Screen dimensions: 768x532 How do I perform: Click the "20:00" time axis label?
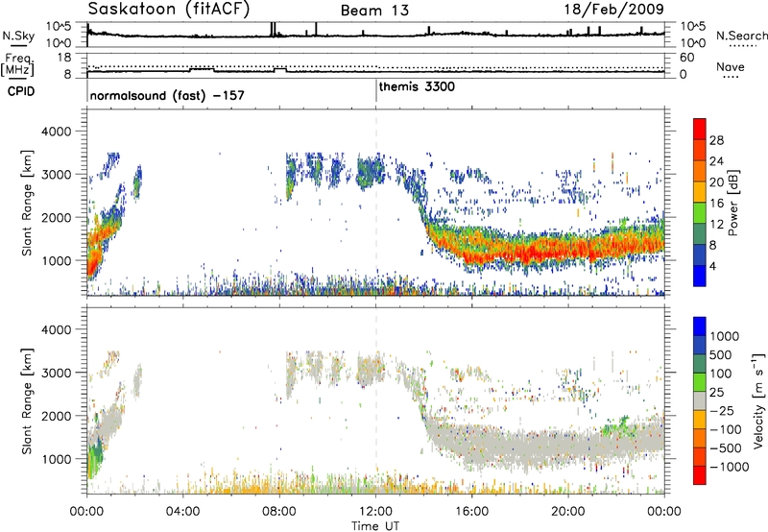568,512
